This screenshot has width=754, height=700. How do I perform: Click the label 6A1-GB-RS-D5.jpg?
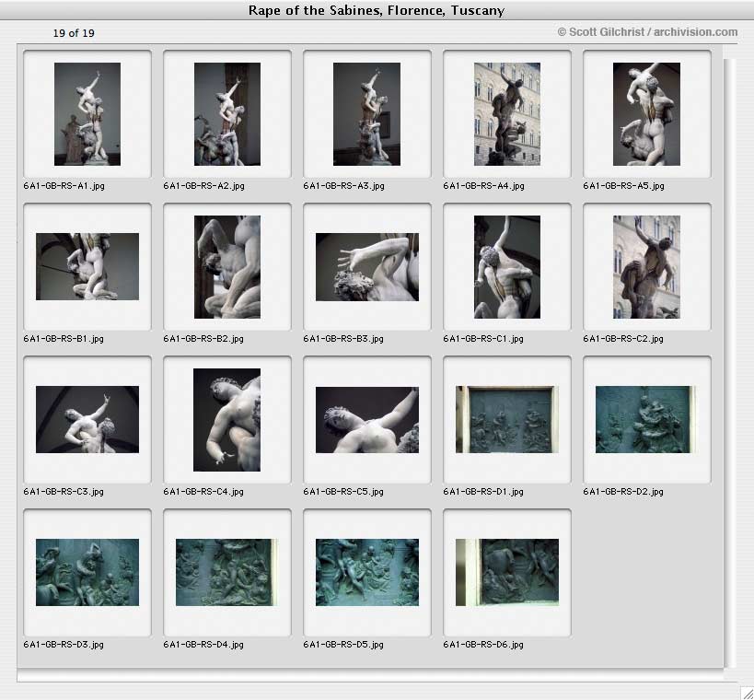pyautogui.click(x=343, y=645)
